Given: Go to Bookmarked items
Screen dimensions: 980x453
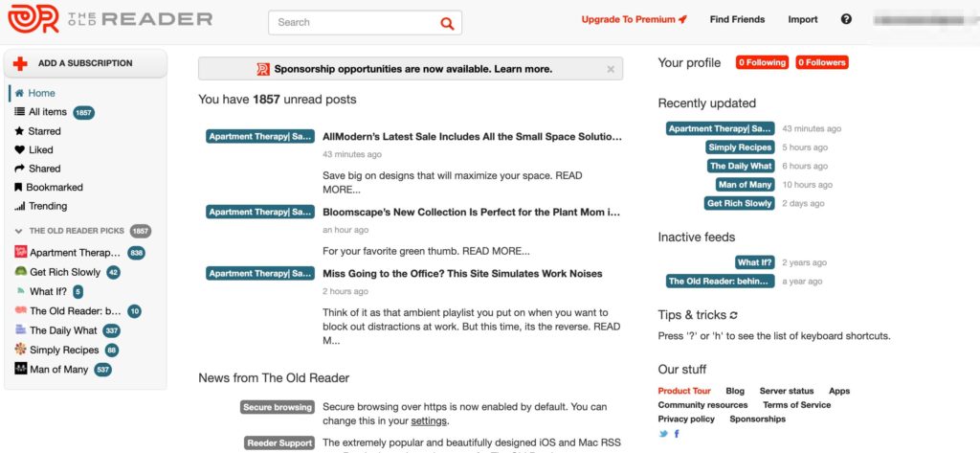Looking at the screenshot, I should 54,188.
